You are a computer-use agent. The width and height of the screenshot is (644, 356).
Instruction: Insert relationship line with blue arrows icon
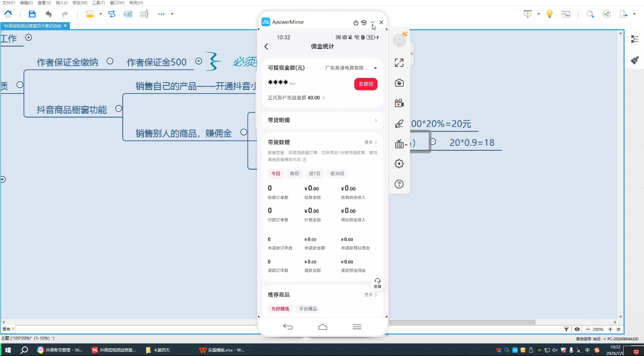112,14
